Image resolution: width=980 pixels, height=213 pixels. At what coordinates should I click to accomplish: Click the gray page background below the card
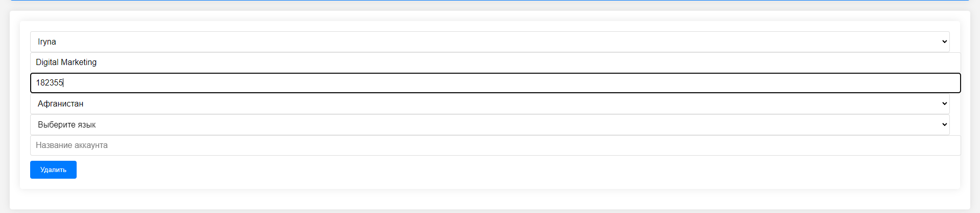coord(489,211)
